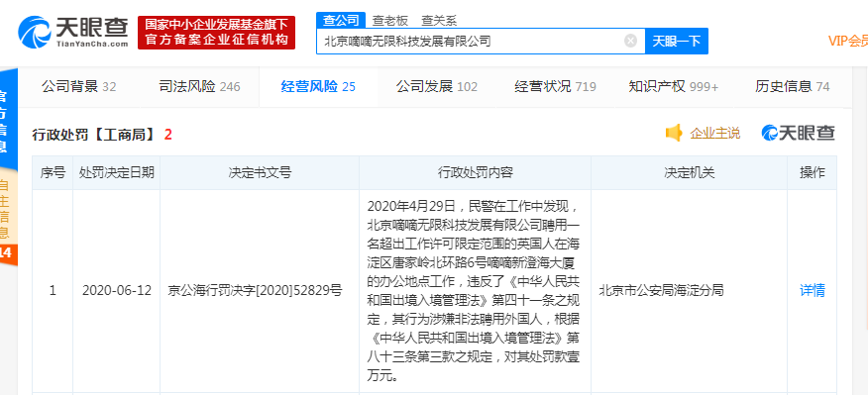Click the 企业主说 link

tap(714, 133)
